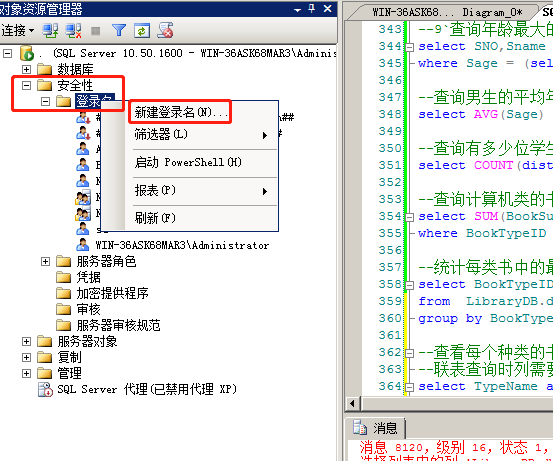Click the 凭据 folder icon
Viewport: 553px width, 461px height.
click(x=63, y=277)
